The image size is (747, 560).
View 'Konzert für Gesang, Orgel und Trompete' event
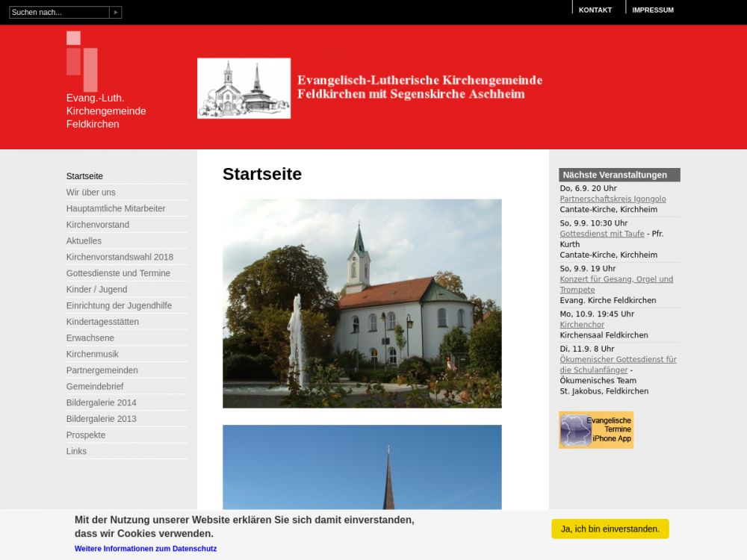(x=616, y=279)
